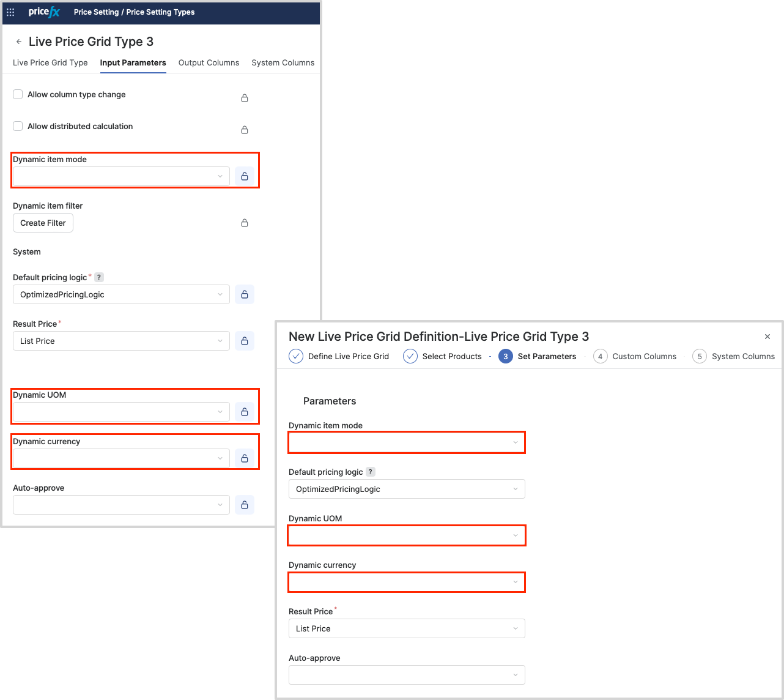Image resolution: width=784 pixels, height=700 pixels.
Task: Open the apps grid menu icon
Action: tap(10, 12)
